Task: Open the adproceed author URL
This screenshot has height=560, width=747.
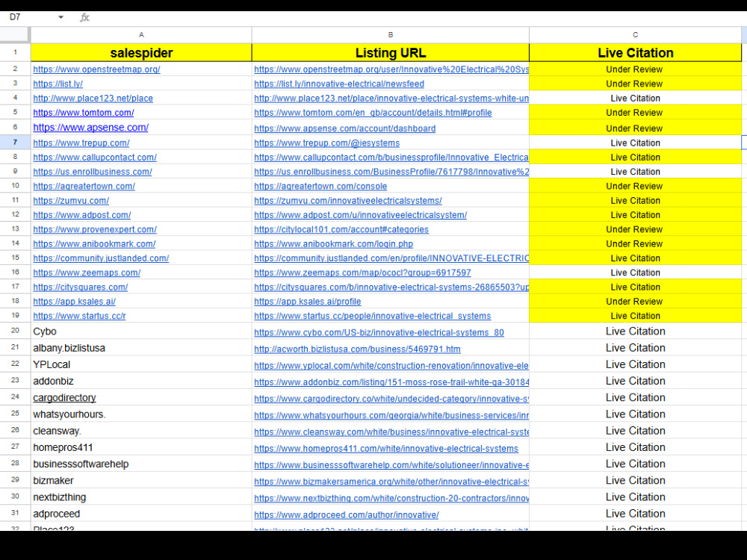Action: click(347, 514)
